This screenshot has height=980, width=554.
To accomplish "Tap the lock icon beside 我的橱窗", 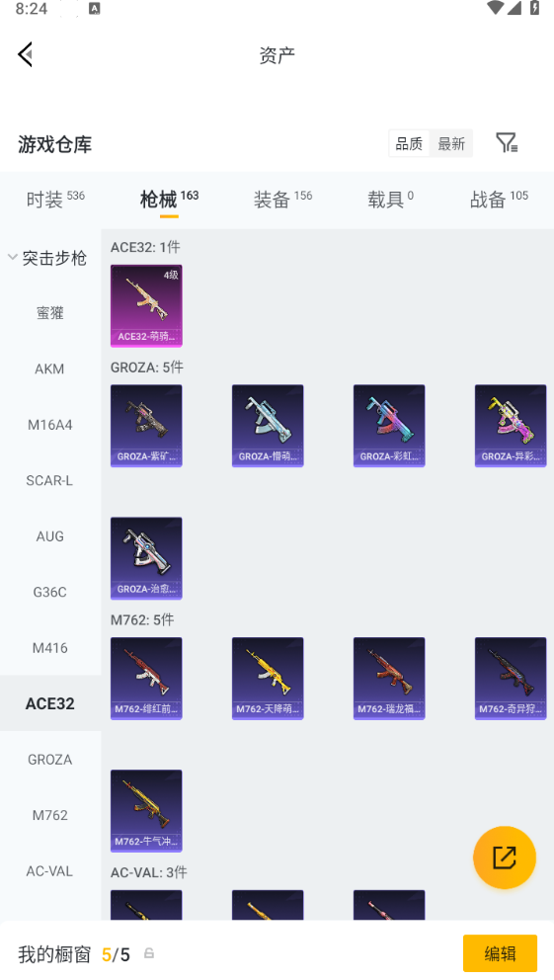I will coord(149,953).
